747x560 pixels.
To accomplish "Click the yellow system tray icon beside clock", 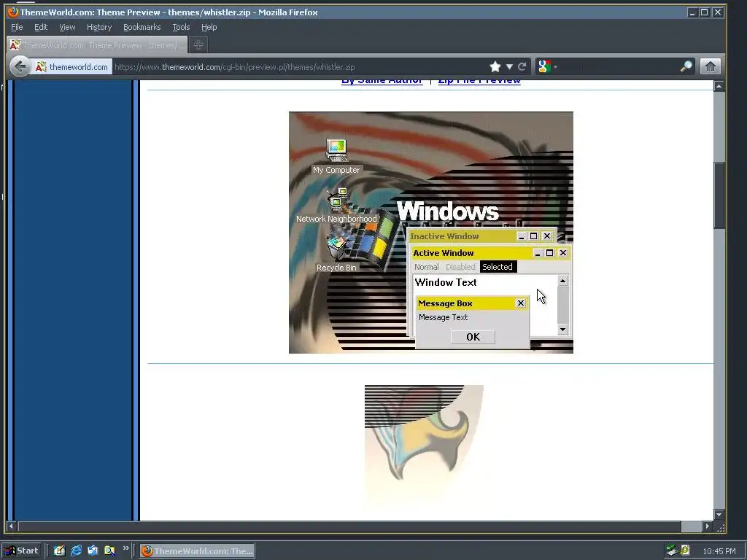I will click(x=685, y=550).
